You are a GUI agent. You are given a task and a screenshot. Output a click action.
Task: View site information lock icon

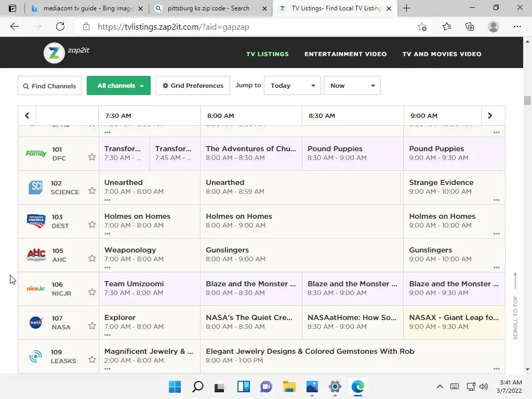[x=86, y=26]
